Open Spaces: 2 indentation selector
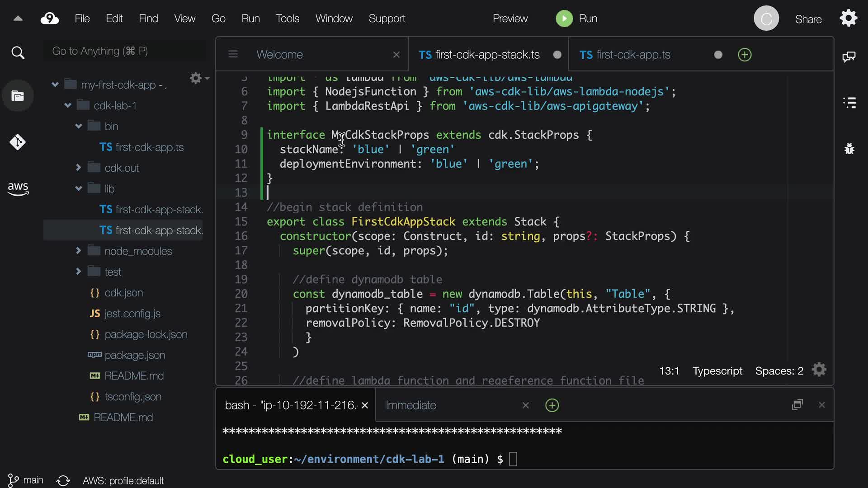Viewport: 868px width, 488px height. point(779,371)
